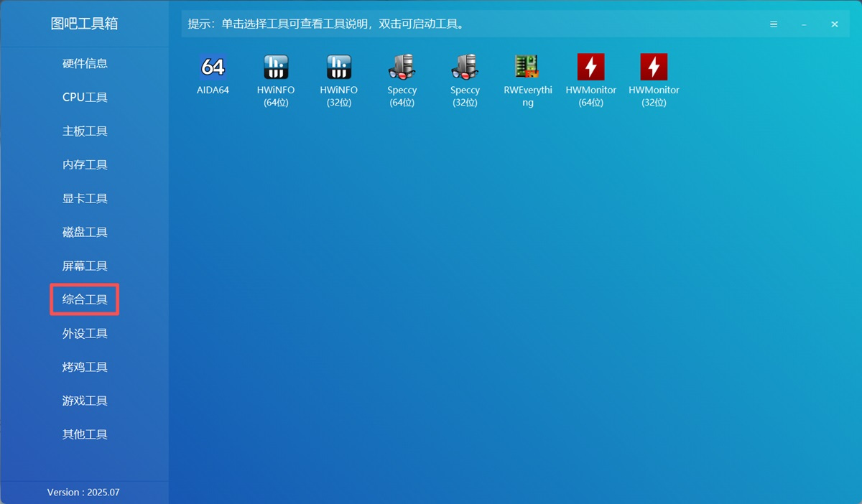862x504 pixels.
Task: Open the 显卡工具 category
Action: pos(84,198)
